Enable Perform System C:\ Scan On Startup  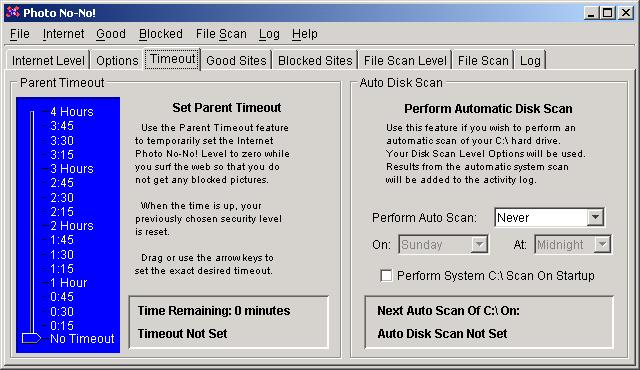386,276
